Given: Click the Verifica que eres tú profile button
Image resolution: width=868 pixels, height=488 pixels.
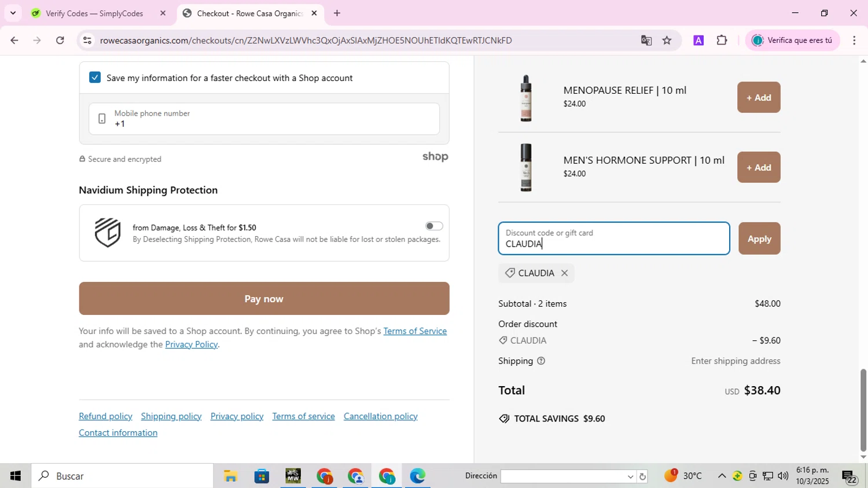Looking at the screenshot, I should (x=792, y=40).
